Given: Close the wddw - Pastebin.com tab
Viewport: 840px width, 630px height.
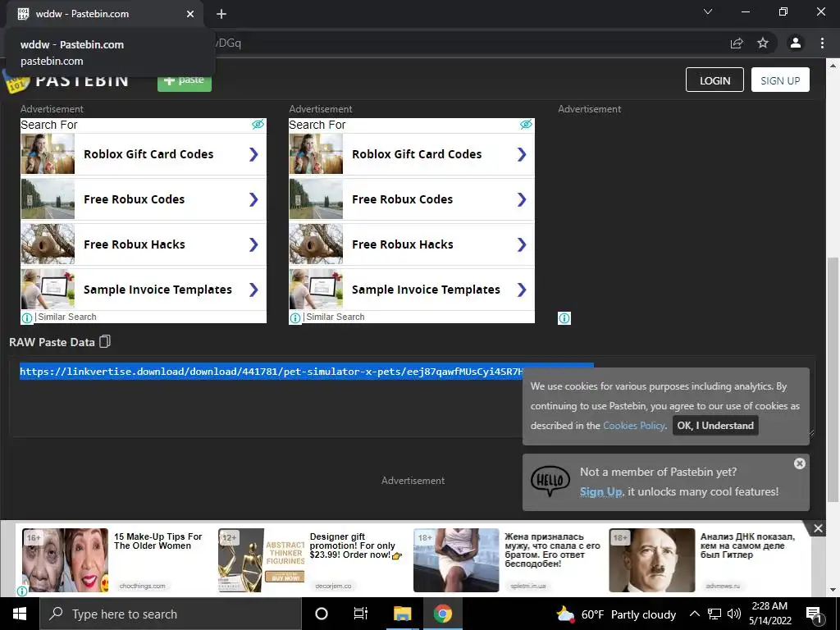Looking at the screenshot, I should point(190,14).
